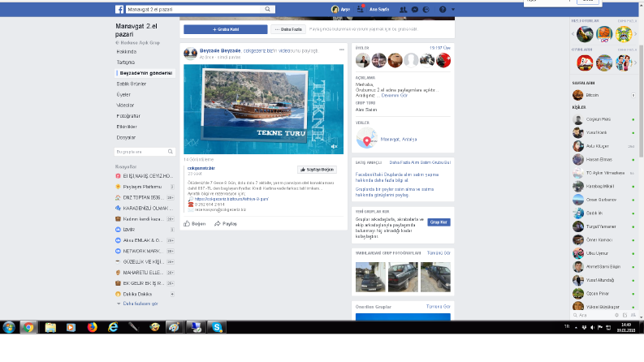Open File Explorer folder from the taskbar
Image resolution: width=644 pixels, height=362 pixels.
click(x=50, y=327)
